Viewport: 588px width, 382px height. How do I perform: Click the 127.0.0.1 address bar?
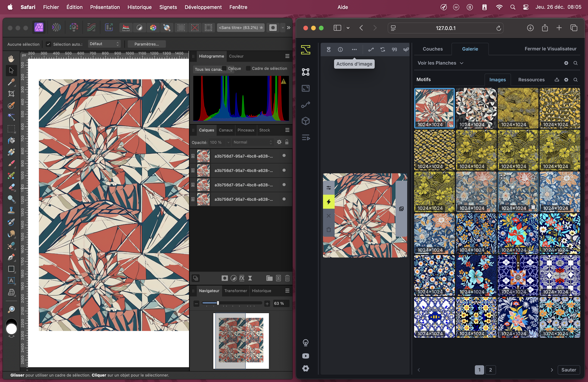(x=445, y=28)
